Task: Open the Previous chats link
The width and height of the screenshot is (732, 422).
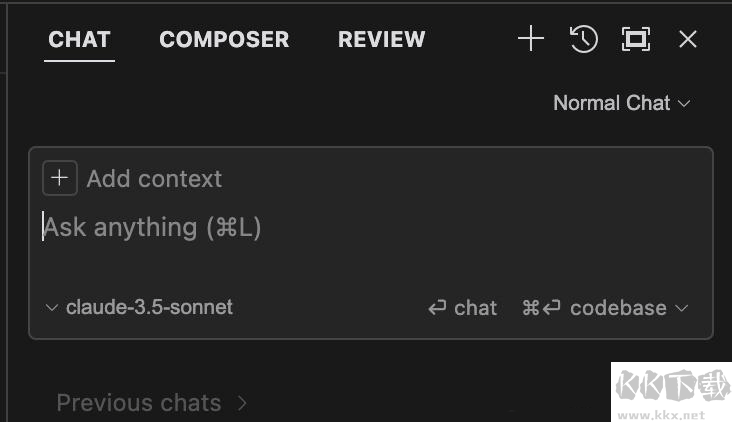Action: click(138, 403)
